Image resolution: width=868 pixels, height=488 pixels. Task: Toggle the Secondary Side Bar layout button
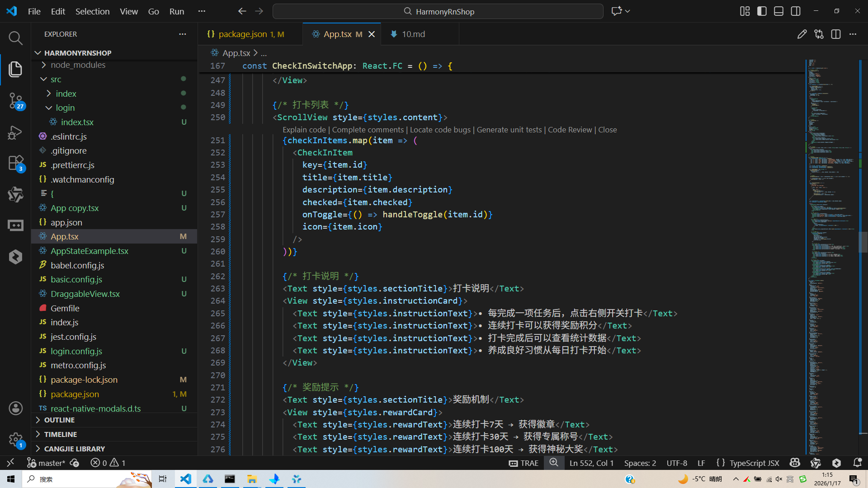[x=796, y=11]
